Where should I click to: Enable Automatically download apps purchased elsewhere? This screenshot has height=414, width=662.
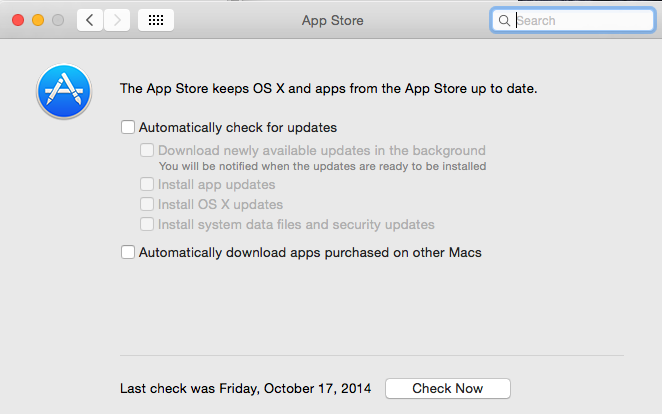128,252
